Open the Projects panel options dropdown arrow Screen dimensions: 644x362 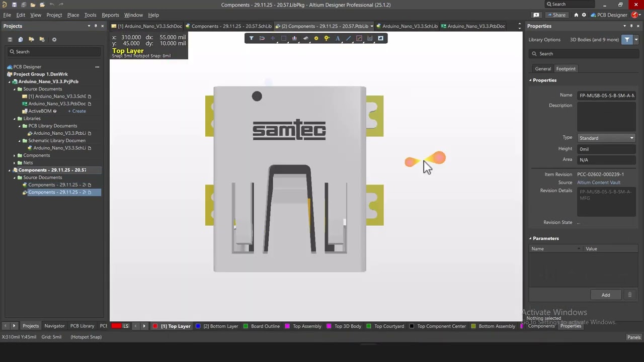pyautogui.click(x=89, y=26)
